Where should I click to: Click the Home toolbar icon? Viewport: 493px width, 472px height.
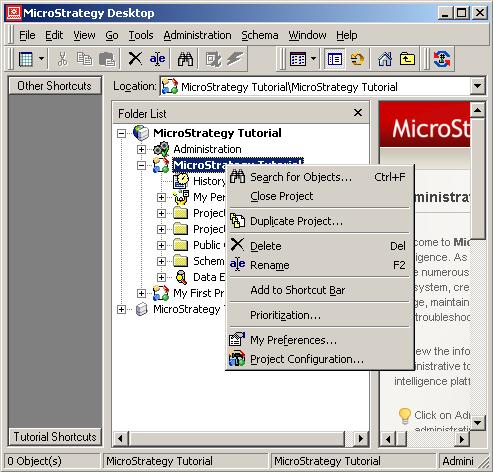tap(385, 59)
